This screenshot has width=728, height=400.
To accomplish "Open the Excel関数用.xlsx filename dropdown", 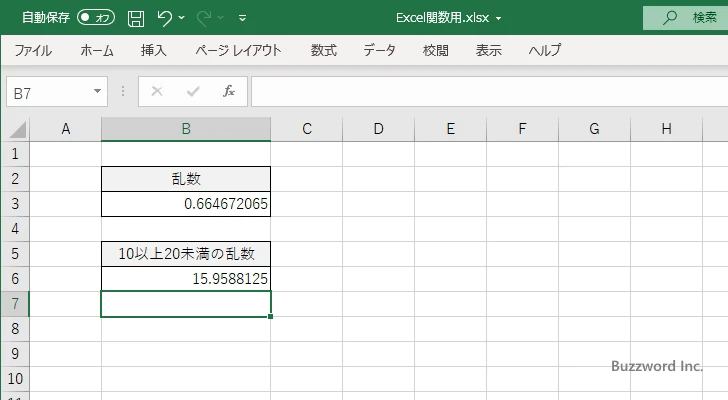I will coord(498,18).
